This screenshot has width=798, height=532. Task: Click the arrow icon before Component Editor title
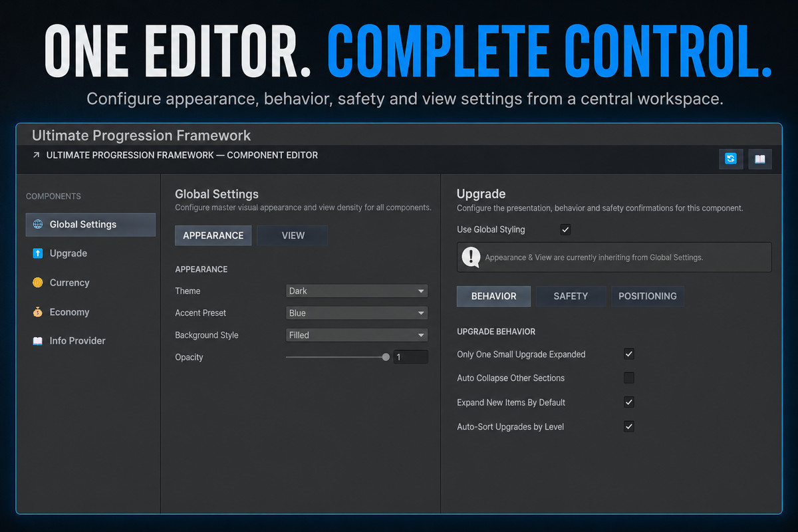(35, 156)
